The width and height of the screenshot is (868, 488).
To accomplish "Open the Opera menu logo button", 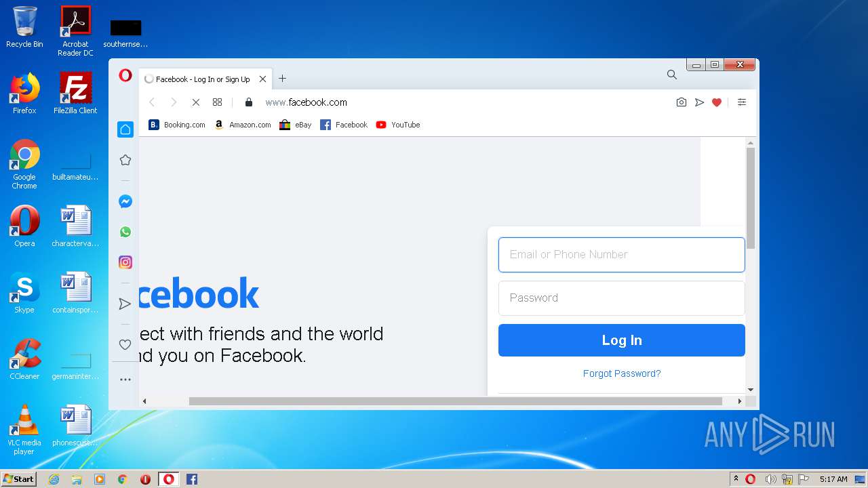I will [x=125, y=76].
